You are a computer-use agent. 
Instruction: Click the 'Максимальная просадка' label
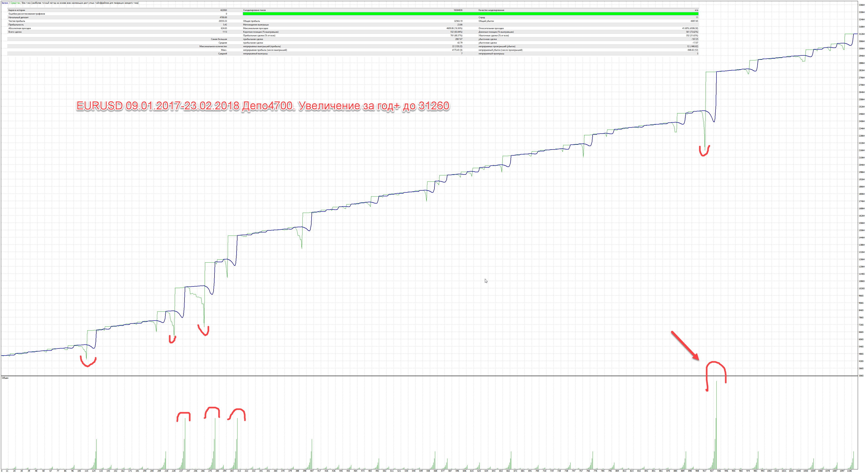(x=255, y=28)
